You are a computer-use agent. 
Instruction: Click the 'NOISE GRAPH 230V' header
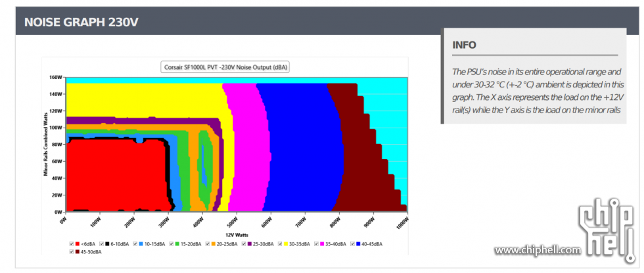coord(81,22)
